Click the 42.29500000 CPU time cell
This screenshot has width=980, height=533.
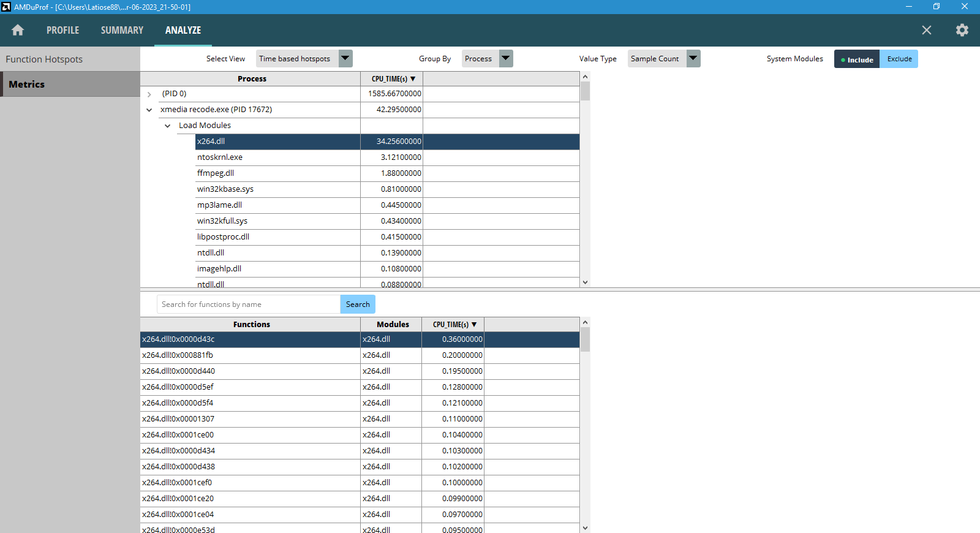click(x=392, y=110)
